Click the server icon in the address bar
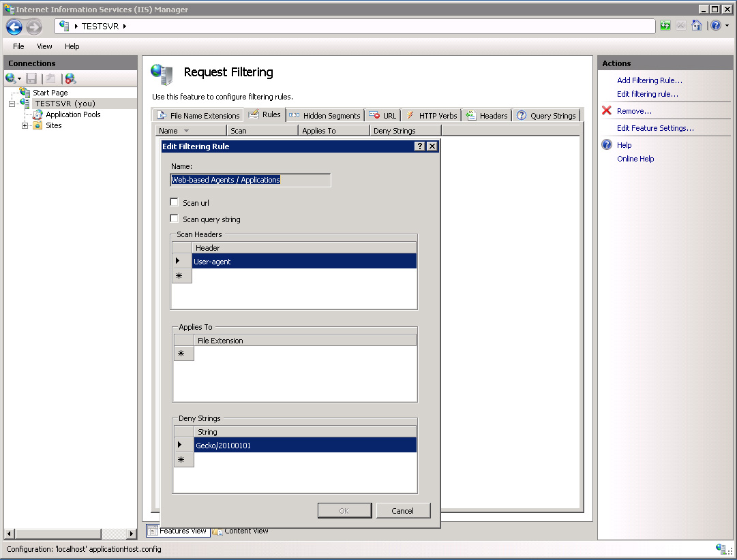737x560 pixels. [x=65, y=26]
